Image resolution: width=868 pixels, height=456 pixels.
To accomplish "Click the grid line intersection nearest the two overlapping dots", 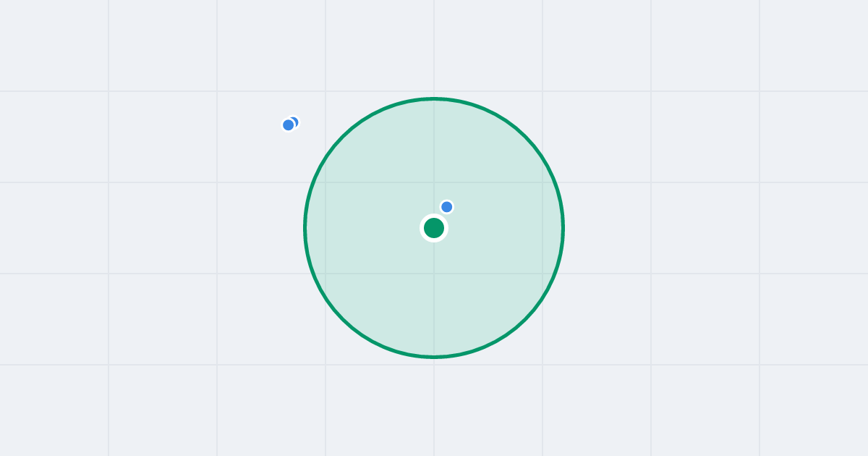I will point(325,91).
